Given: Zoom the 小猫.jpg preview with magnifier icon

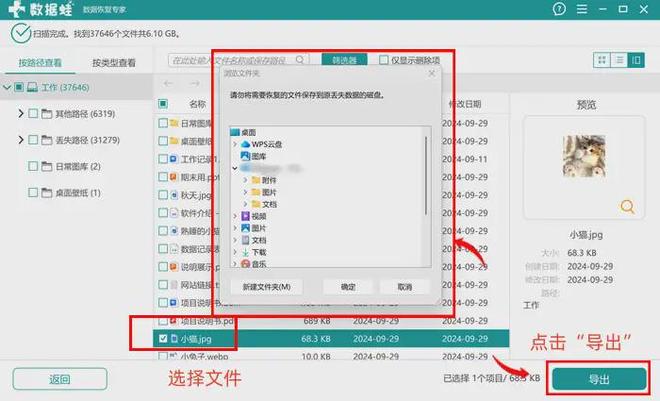Looking at the screenshot, I should coord(627,207).
